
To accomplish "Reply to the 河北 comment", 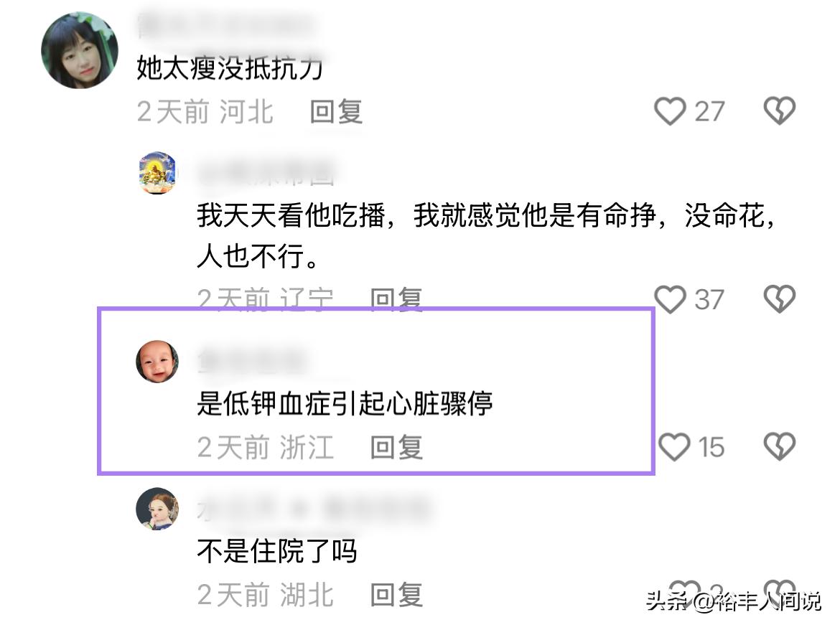I will click(x=336, y=112).
